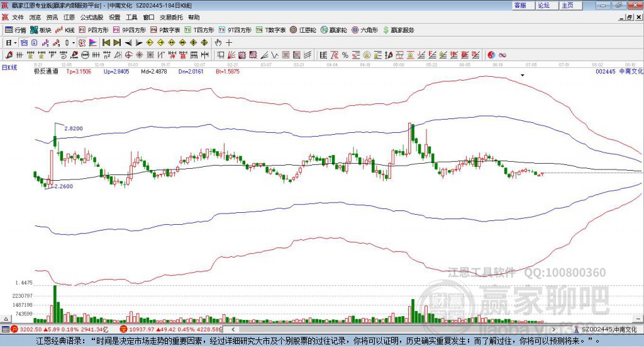Viewport: 644px width, 347px height.
Task: Open the 江恩轮 Gann wheel
Action: pos(303,30)
